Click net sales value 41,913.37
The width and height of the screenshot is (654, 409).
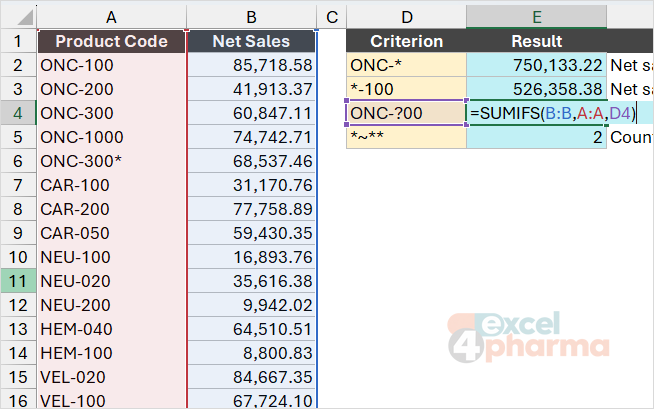(x=252, y=89)
